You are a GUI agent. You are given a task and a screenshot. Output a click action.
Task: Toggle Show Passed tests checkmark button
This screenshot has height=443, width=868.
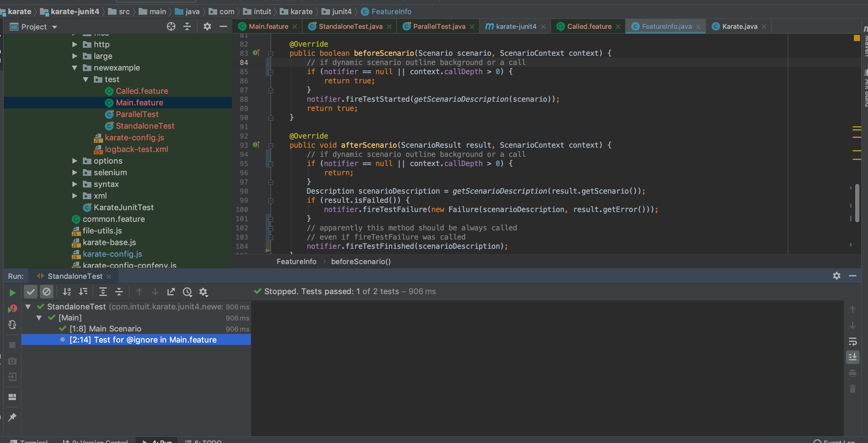tap(30, 292)
